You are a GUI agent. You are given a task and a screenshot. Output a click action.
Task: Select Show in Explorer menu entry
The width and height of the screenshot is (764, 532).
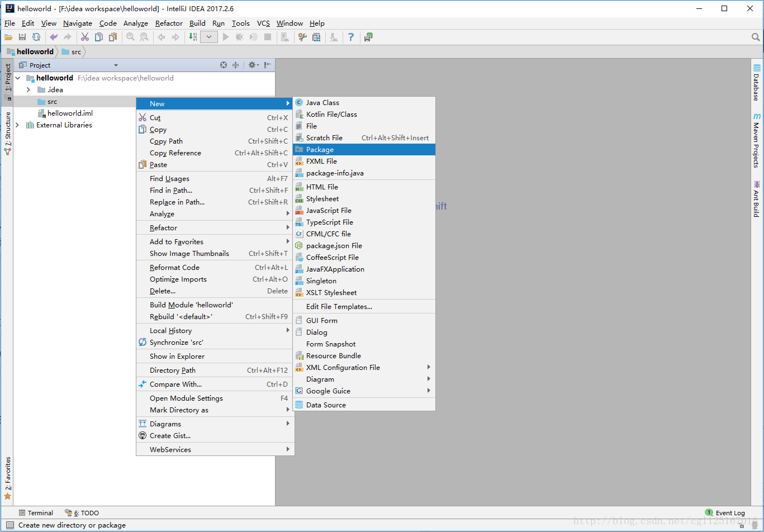(x=215, y=356)
